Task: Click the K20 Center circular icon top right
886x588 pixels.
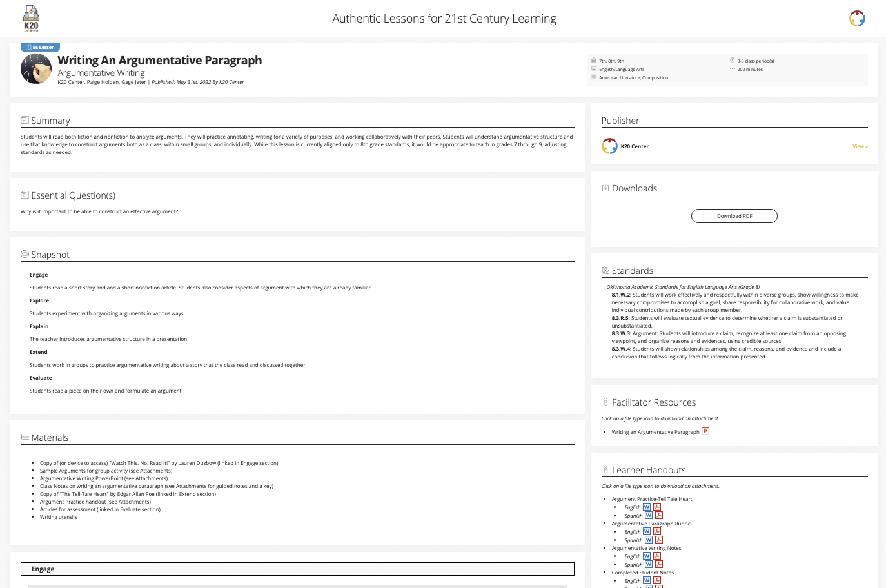Action: 857,19
